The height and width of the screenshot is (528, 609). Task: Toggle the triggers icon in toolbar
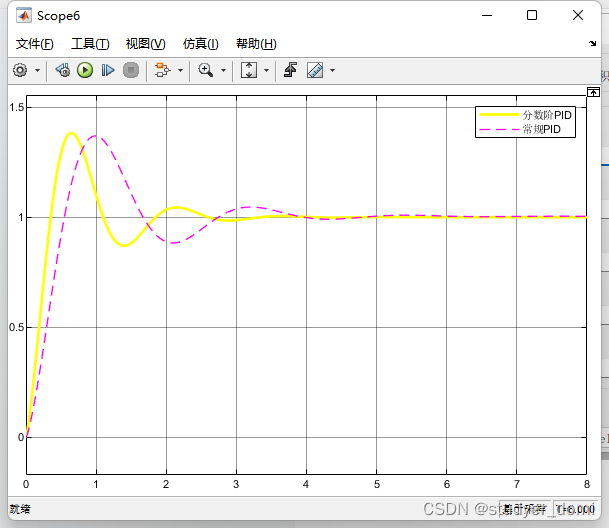coord(291,70)
